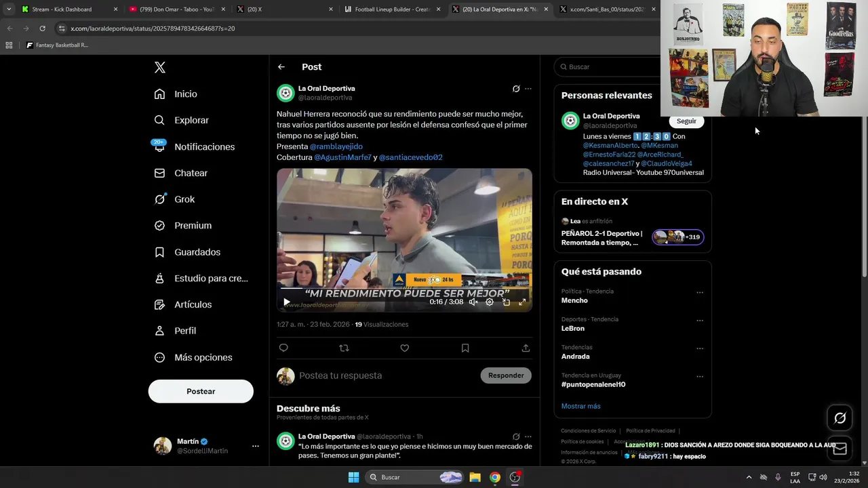
Task: Click the Buscar search field on X
Action: [x=610, y=67]
